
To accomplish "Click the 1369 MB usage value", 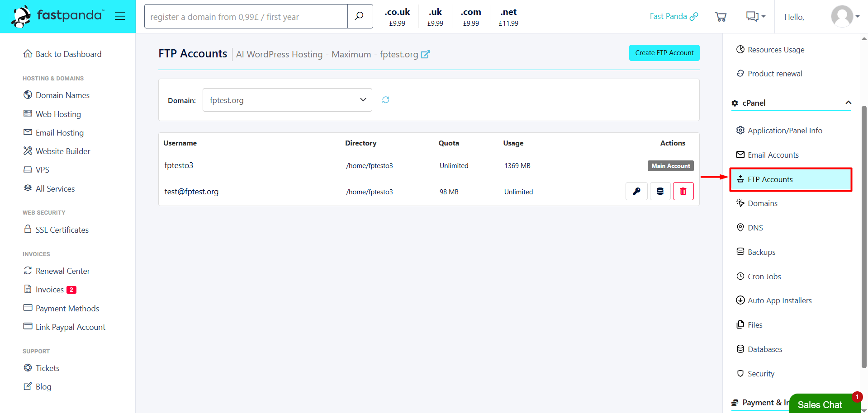I will click(x=517, y=166).
